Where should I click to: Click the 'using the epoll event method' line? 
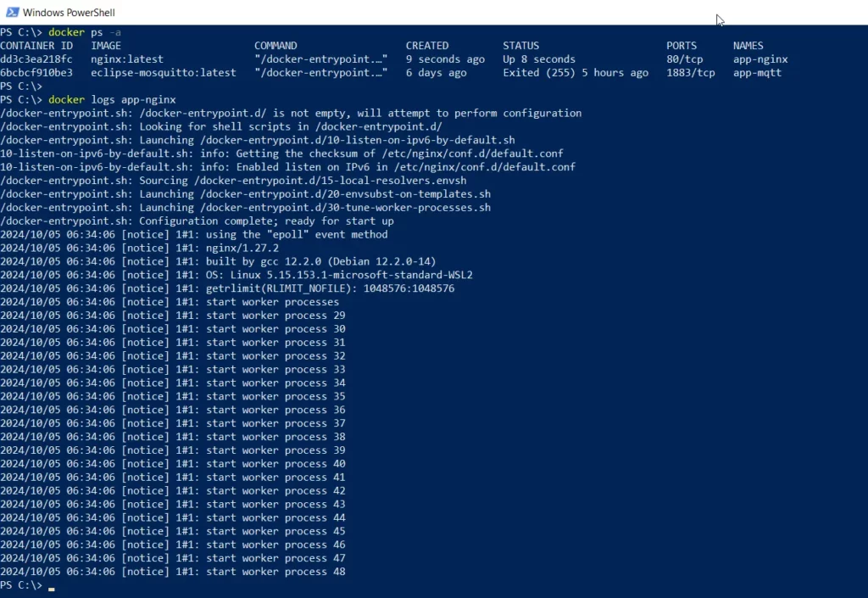(194, 234)
